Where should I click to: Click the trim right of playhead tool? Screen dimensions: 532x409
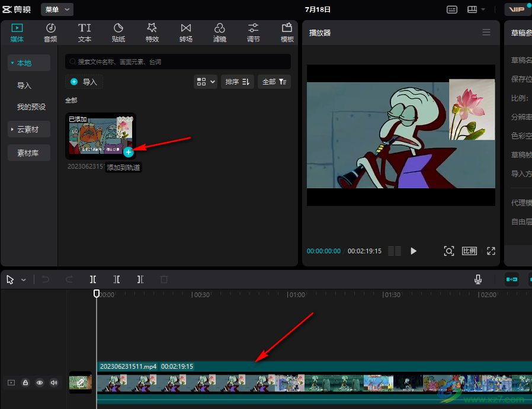pyautogui.click(x=140, y=279)
